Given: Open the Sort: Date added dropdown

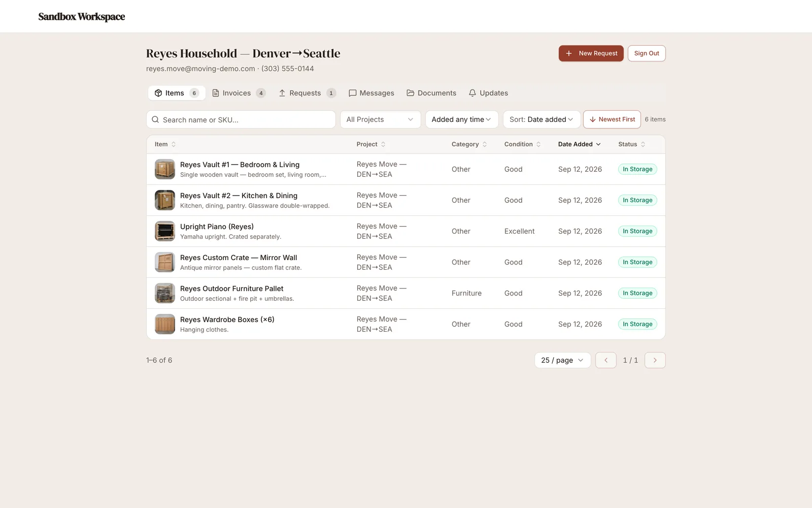Looking at the screenshot, I should tap(542, 119).
